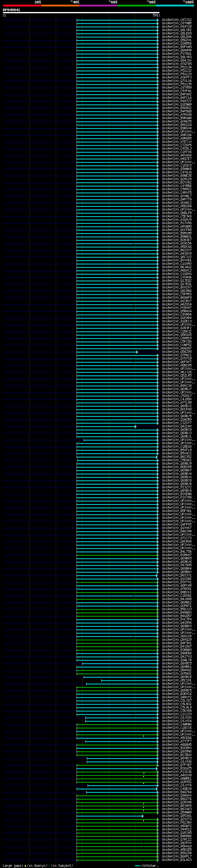This screenshot has width=197, height=868.
Task: Select hit UniRef100_C6TM59
Action: click(177, 88)
